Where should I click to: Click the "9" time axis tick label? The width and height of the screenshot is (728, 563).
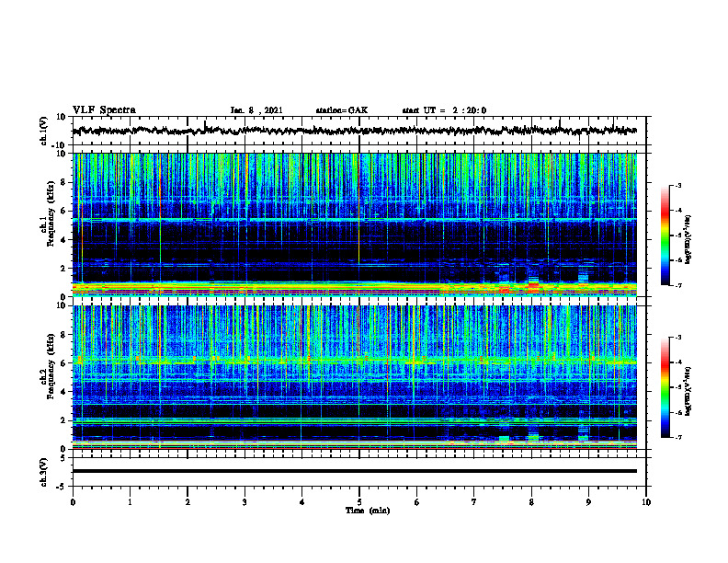588,502
